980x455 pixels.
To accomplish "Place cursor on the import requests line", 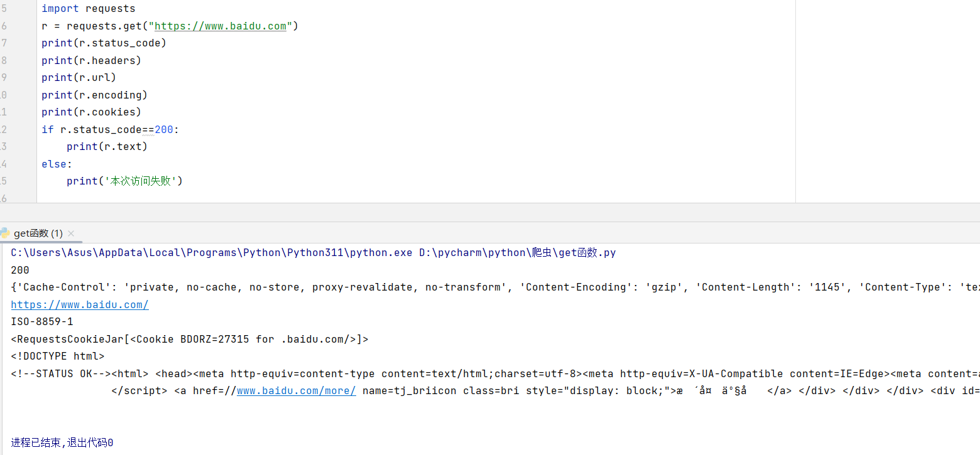I will point(89,9).
